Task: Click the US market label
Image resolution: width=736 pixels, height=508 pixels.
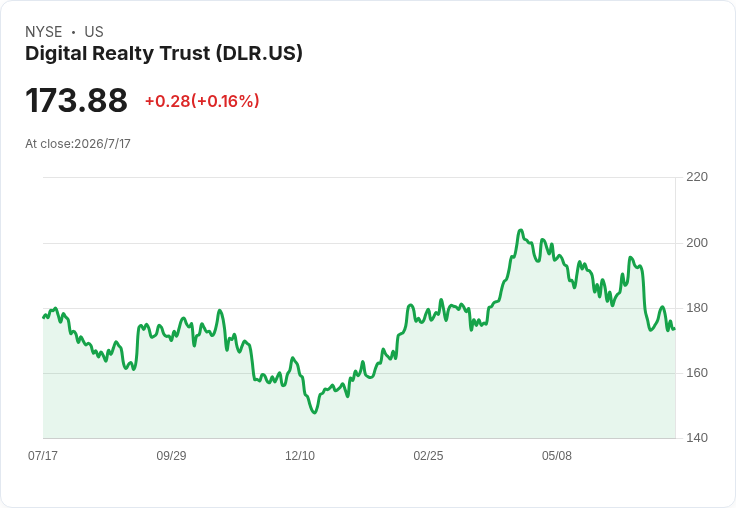Action: click(94, 32)
